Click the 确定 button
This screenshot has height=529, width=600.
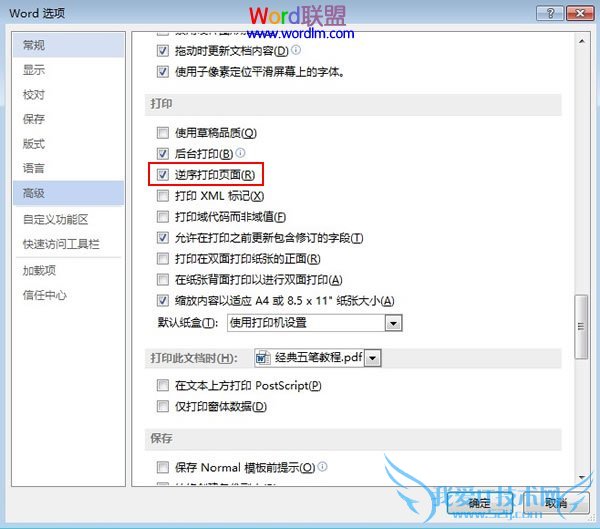click(480, 503)
